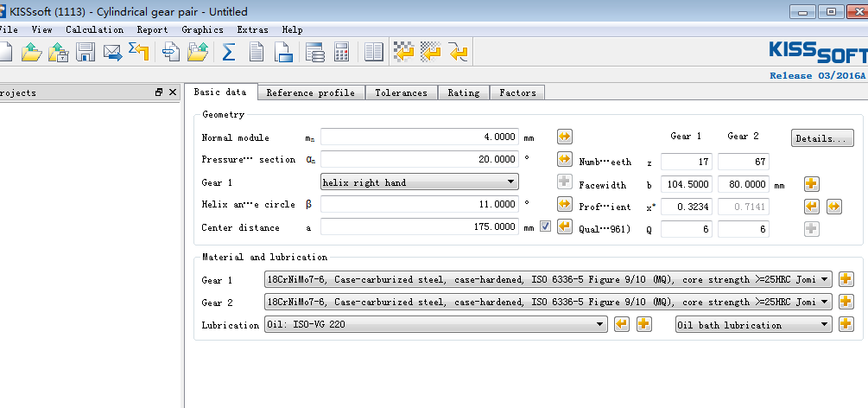
Task: Open the Graphics menu
Action: click(x=203, y=30)
